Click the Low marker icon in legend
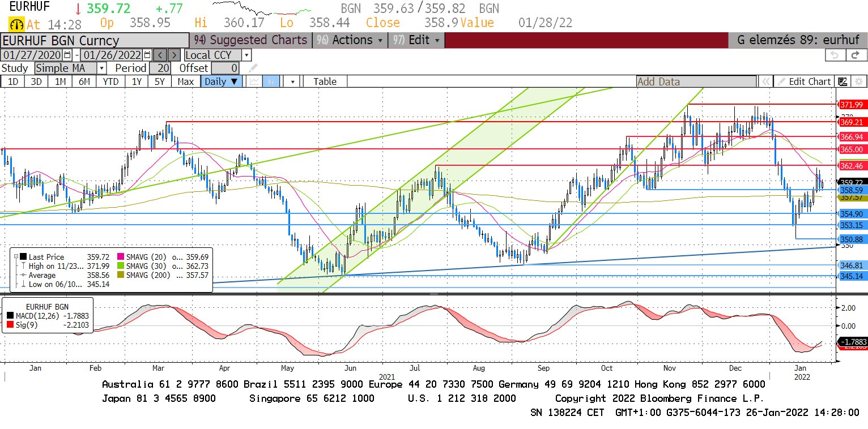This screenshot has height=429, width=868. (23, 284)
